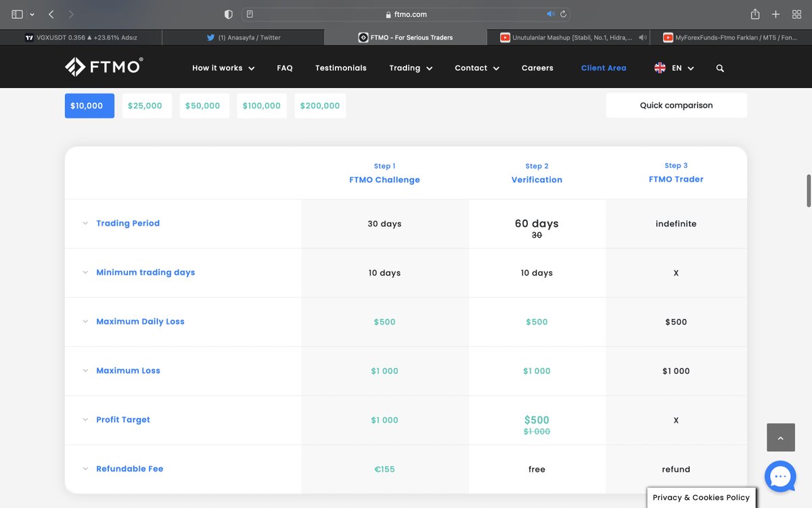812x508 pixels.
Task: Expand the Maximum Daily Loss chevron
Action: [x=85, y=322]
